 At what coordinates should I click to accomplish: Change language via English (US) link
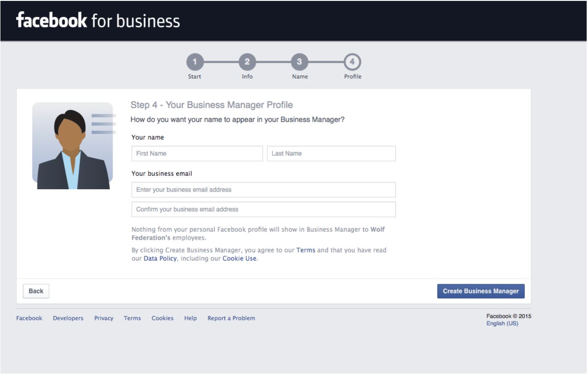point(502,324)
